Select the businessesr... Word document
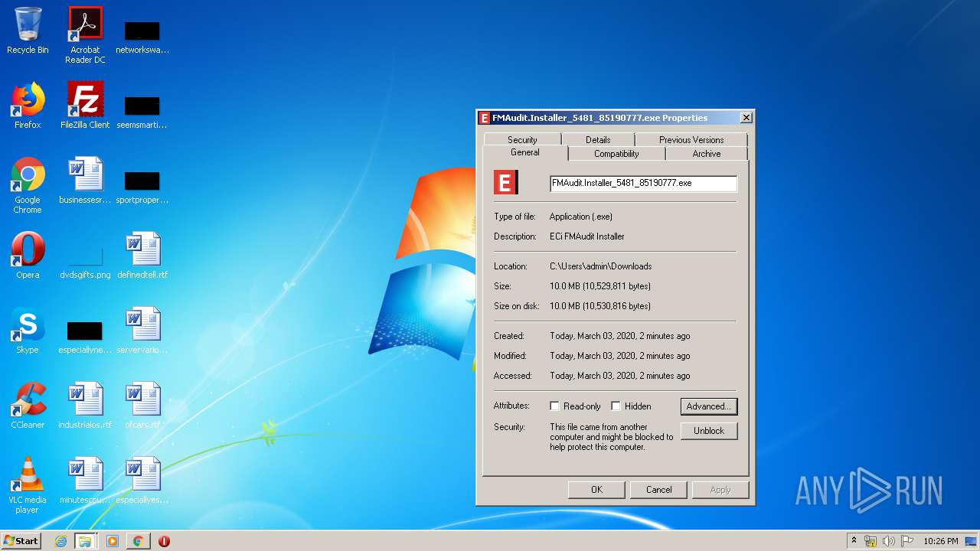Image resolution: width=980 pixels, height=551 pixels. [x=85, y=181]
